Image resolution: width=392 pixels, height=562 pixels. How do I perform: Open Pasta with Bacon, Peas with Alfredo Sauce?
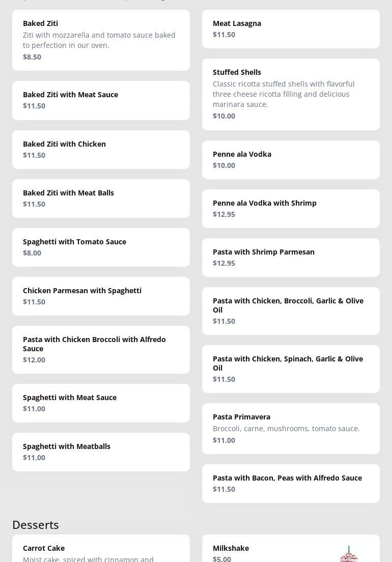click(291, 484)
